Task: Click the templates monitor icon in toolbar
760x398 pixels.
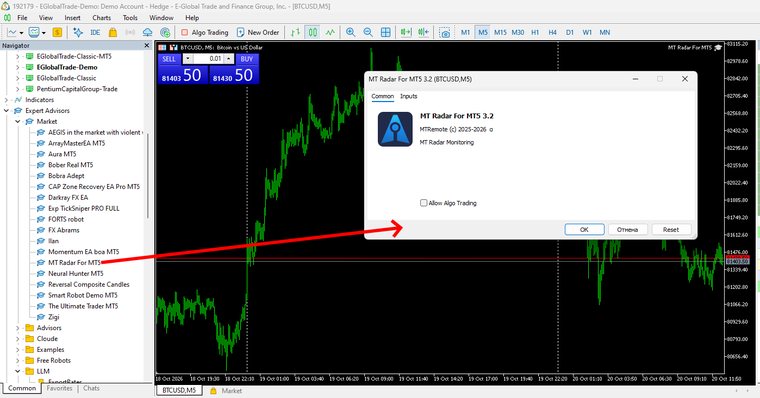Action: coord(33,32)
